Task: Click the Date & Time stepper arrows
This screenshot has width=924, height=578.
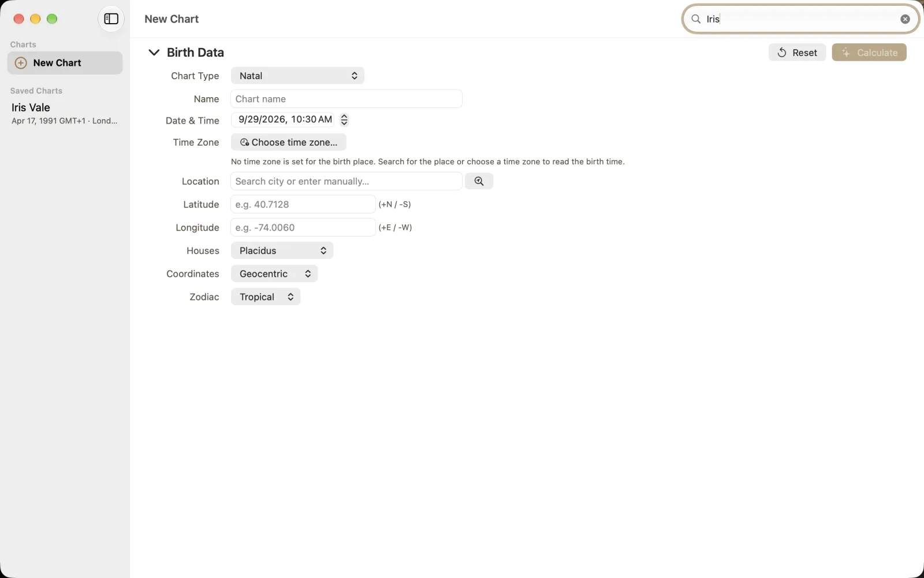Action: click(344, 120)
